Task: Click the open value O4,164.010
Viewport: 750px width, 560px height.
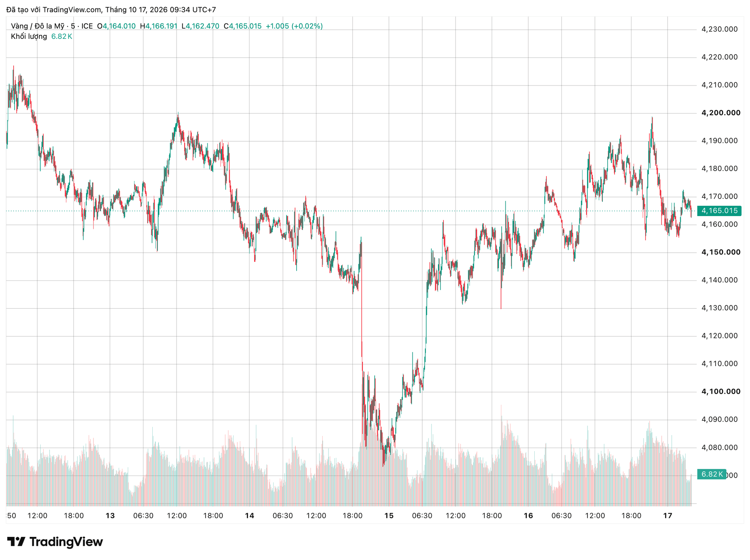Action: pyautogui.click(x=116, y=26)
